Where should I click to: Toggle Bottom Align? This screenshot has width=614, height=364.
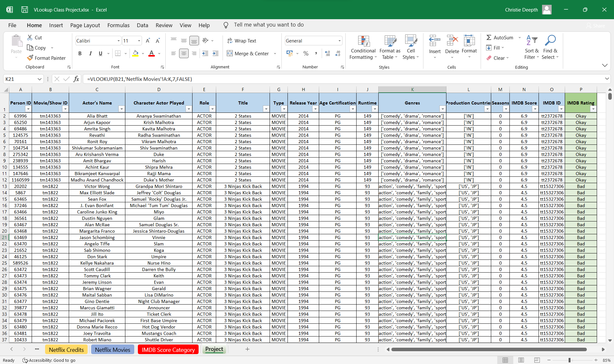pyautogui.click(x=194, y=41)
